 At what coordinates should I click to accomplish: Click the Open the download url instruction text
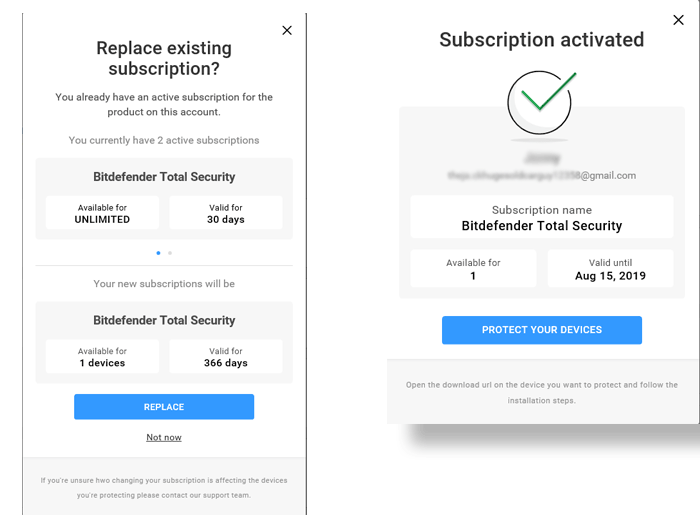pos(542,392)
